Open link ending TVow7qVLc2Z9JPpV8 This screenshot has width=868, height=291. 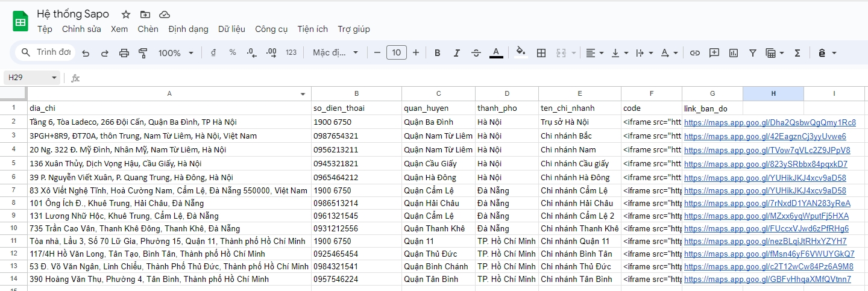[767, 150]
